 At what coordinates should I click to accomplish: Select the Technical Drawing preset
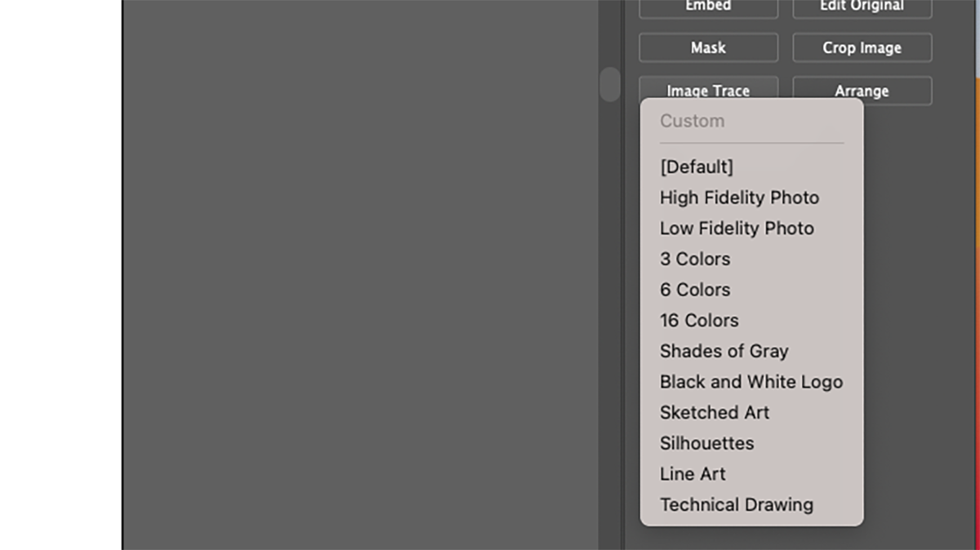737,505
